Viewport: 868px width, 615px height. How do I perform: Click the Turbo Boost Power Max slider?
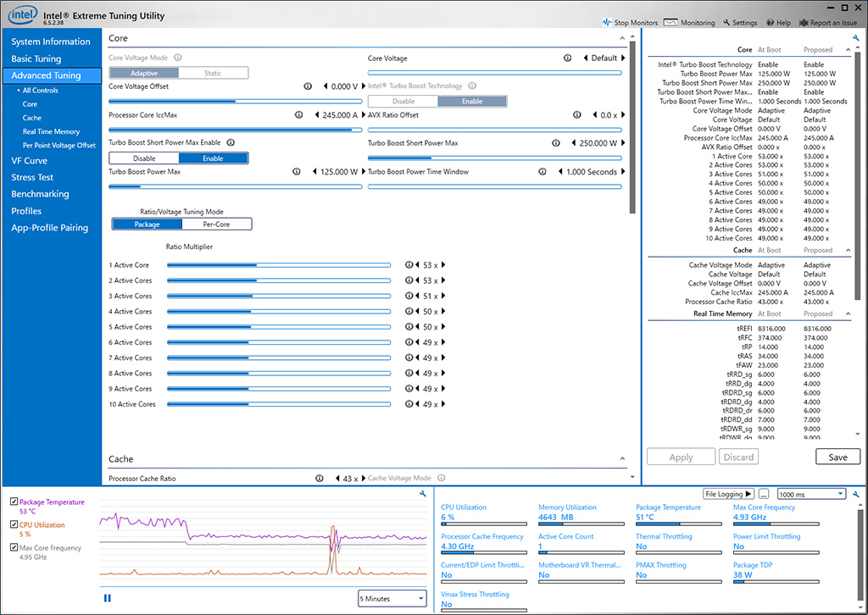(x=236, y=186)
